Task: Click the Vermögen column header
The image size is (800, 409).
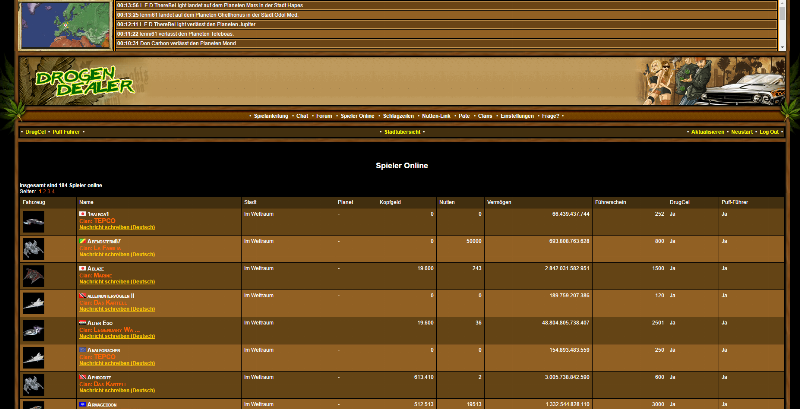Action: click(499, 202)
